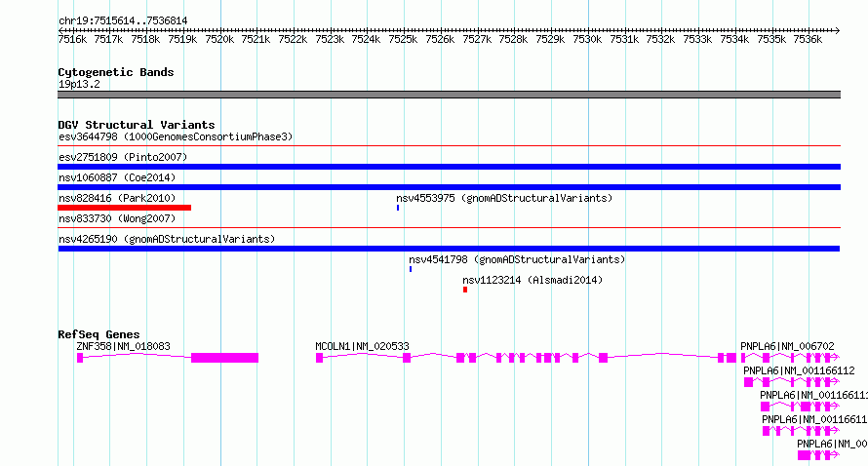Select the 7521k scale label
This screenshot has width=868, height=466.
[x=256, y=39]
